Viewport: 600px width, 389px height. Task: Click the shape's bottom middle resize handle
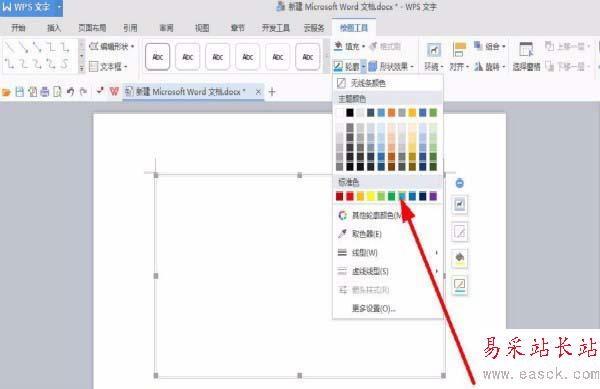point(300,376)
